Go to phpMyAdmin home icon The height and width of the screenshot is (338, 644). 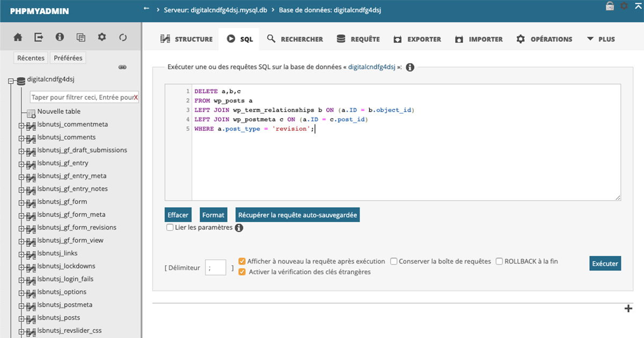(x=18, y=38)
